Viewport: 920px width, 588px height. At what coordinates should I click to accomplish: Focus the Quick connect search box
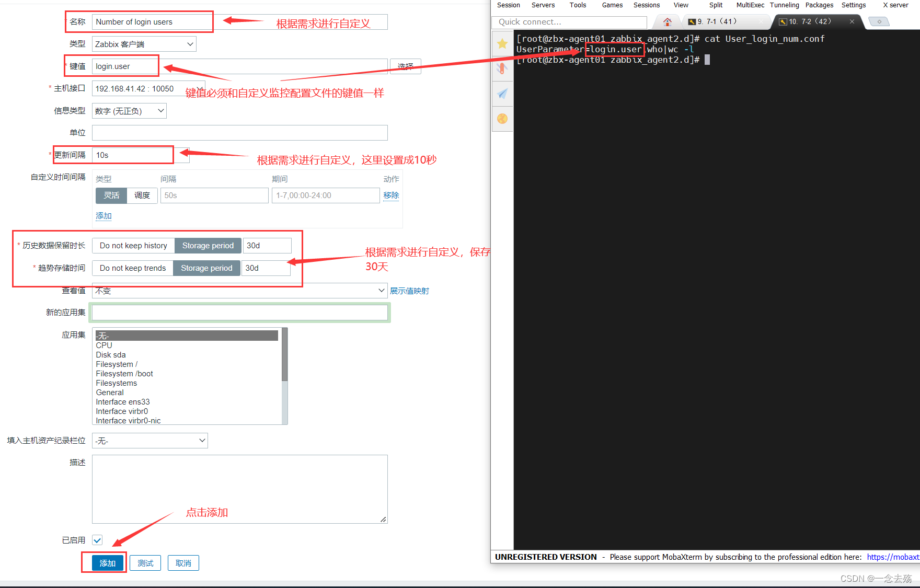pos(570,22)
